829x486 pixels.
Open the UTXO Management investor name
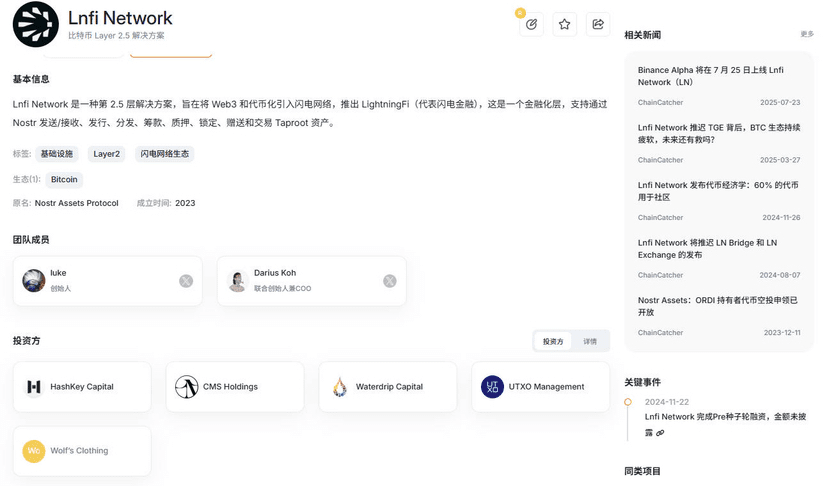coord(546,387)
